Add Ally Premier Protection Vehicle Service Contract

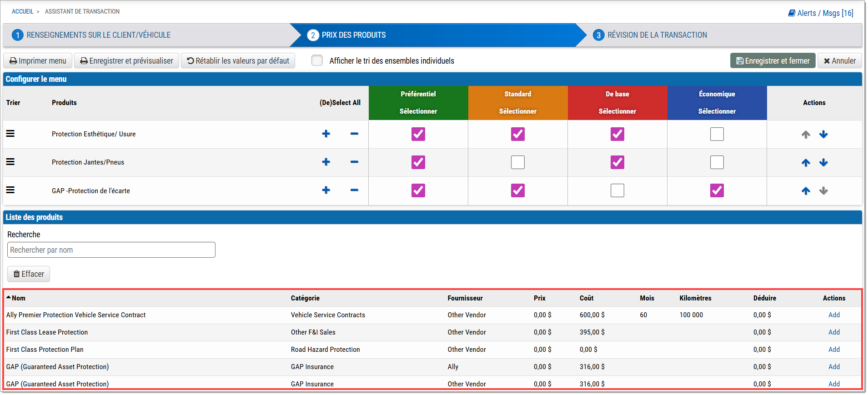(833, 315)
